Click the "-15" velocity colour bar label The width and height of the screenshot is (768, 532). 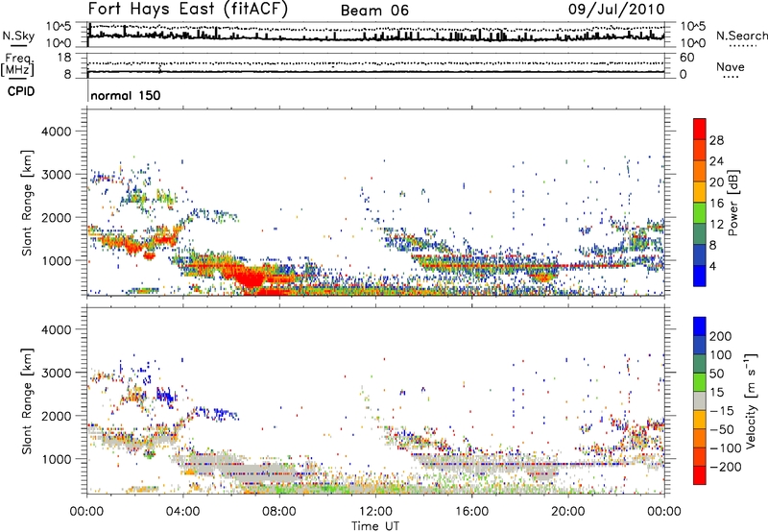721,411
